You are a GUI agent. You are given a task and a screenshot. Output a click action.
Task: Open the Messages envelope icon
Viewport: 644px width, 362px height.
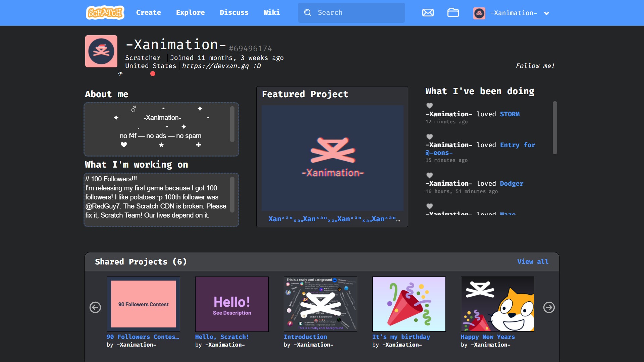pos(428,13)
